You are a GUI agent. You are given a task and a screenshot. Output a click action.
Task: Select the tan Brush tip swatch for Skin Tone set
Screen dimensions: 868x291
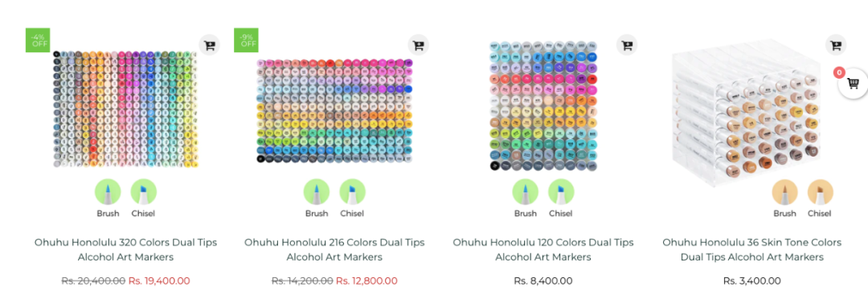pos(785,192)
